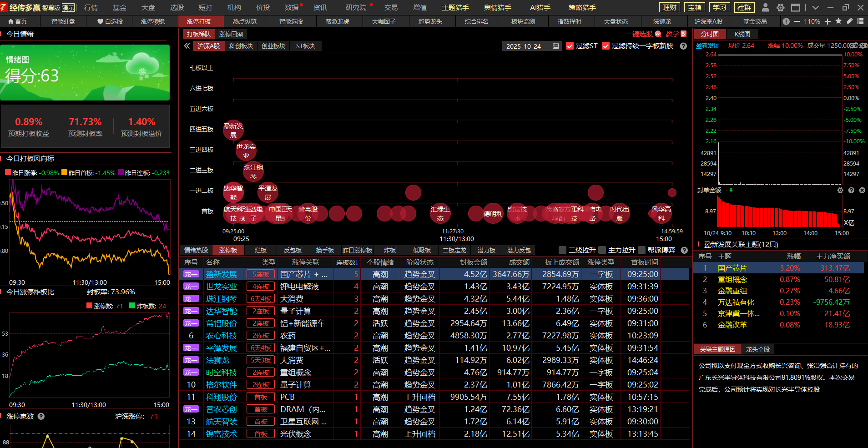This screenshot has width=868, height=448.
Task: Click the 盈新发展 bubble on ladder chart
Action: 233,130
